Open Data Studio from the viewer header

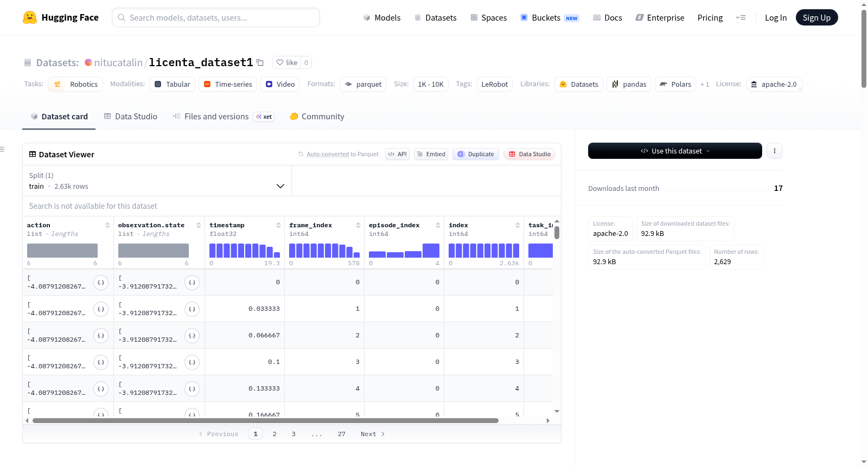click(x=529, y=154)
